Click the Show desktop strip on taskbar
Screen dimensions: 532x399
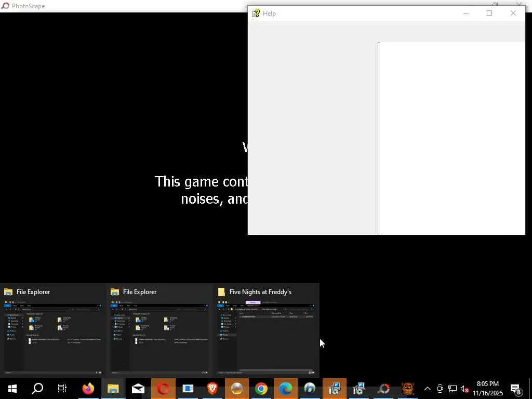point(530,389)
